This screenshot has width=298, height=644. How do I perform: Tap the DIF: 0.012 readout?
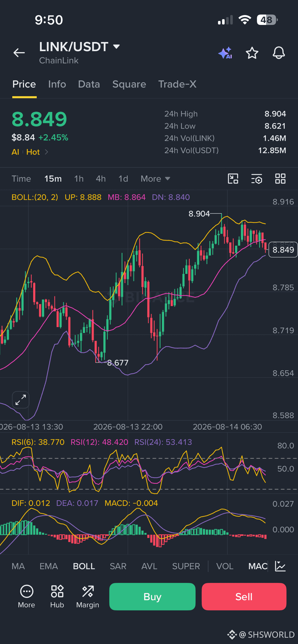click(x=31, y=503)
